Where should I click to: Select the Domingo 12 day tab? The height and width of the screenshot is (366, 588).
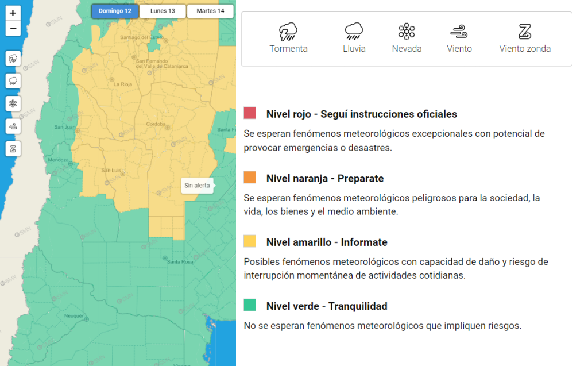coord(115,11)
